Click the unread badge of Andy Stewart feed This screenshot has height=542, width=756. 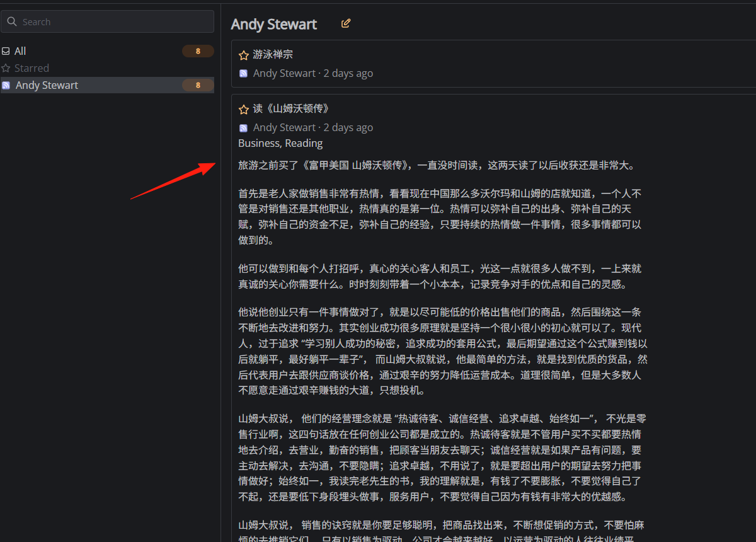pyautogui.click(x=198, y=85)
